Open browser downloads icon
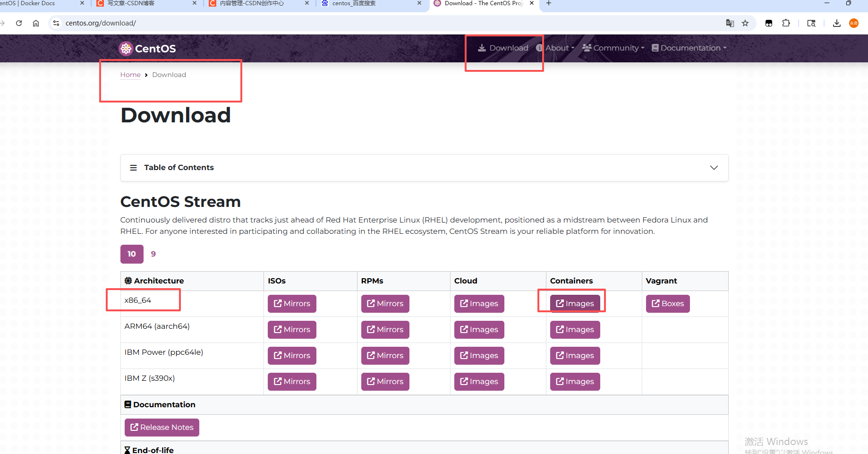Viewport: 868px width, 454px height. coord(837,23)
